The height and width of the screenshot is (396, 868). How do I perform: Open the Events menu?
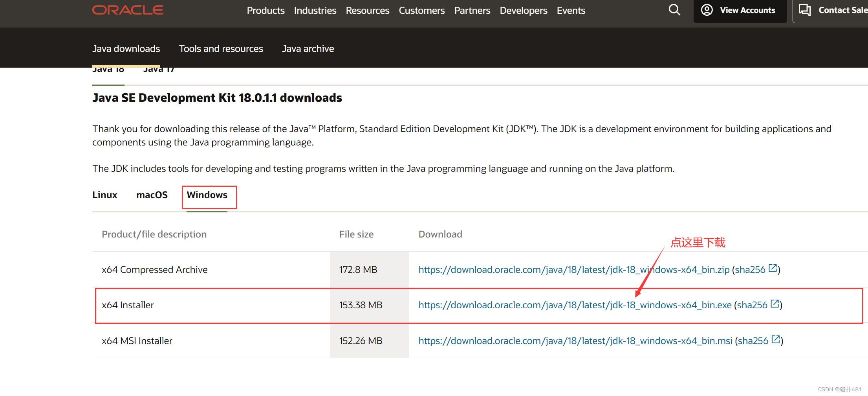coord(571,11)
